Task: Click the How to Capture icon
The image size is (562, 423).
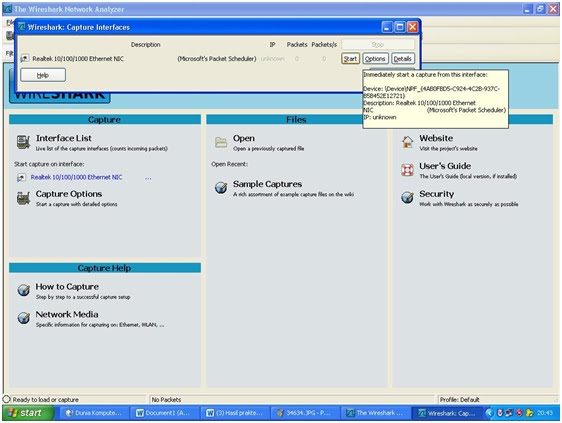Action: click(24, 290)
